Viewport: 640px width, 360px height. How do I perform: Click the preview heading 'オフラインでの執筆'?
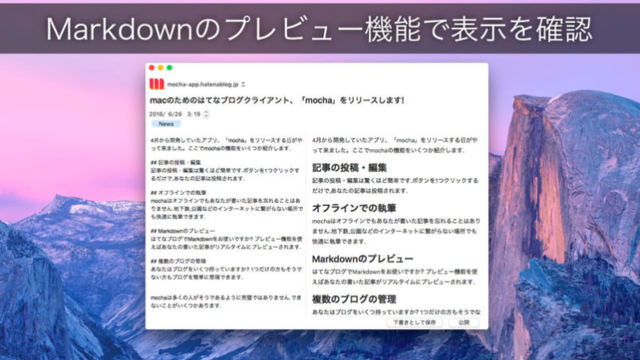tap(354, 208)
